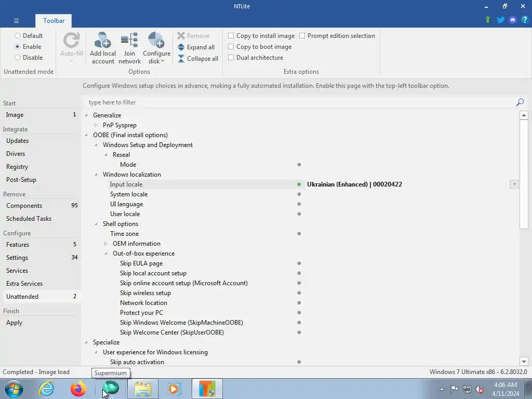The width and height of the screenshot is (532, 399).
Task: Click Collapse all in toolbar
Action: point(198,59)
